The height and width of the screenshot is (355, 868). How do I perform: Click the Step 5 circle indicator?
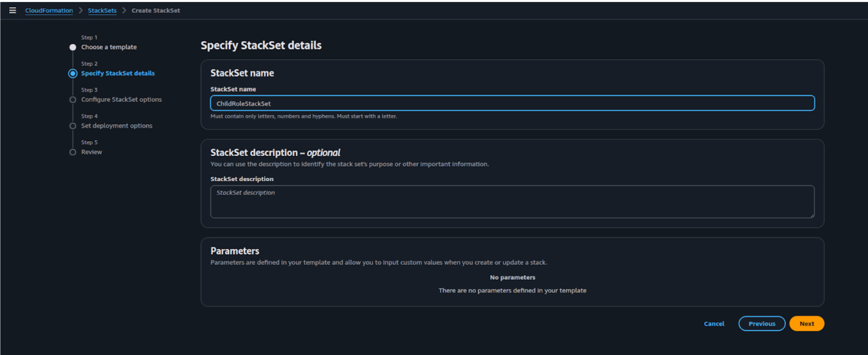coord(73,152)
